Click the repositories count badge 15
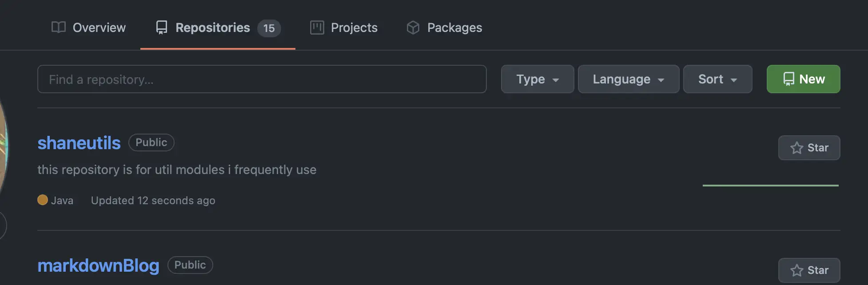868x285 pixels. point(269,28)
